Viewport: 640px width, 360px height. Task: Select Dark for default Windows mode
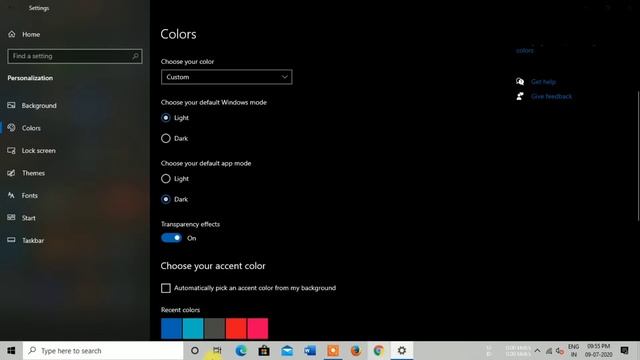(x=166, y=138)
